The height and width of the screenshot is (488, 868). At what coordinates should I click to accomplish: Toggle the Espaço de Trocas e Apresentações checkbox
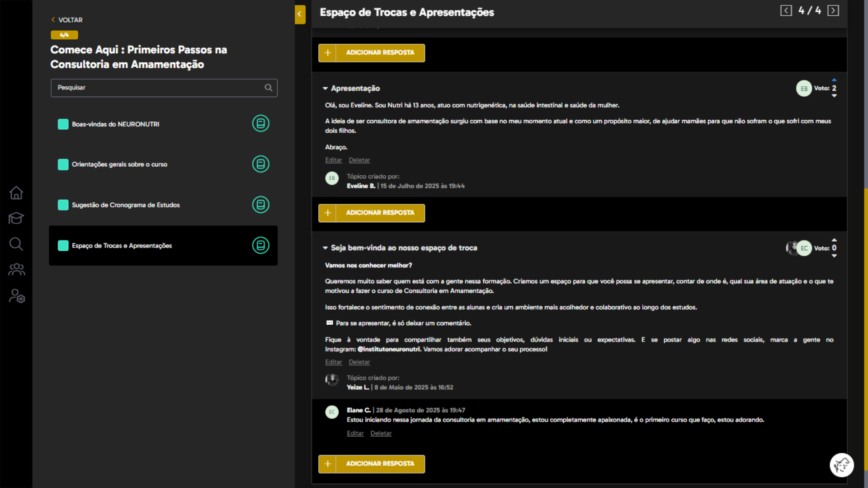pyautogui.click(x=63, y=246)
